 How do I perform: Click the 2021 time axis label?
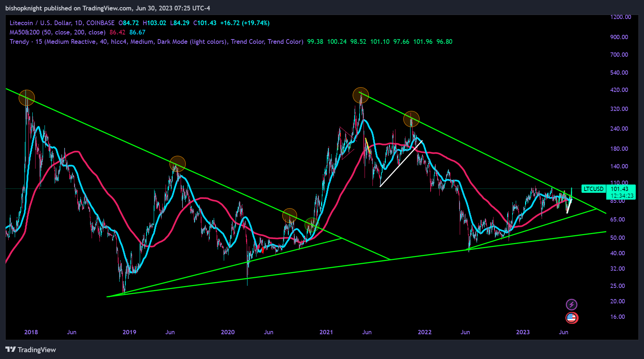tap(326, 332)
